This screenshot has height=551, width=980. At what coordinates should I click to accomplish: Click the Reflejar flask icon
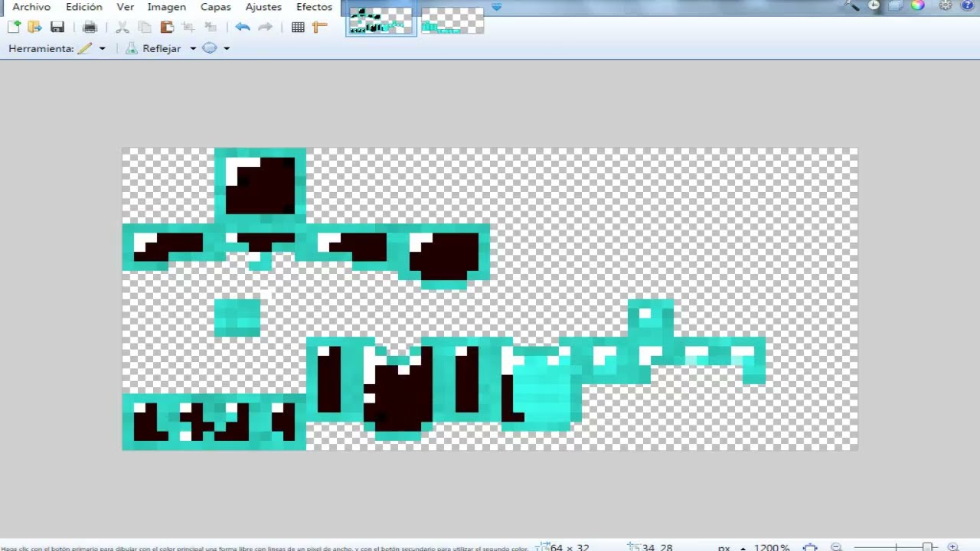[132, 48]
